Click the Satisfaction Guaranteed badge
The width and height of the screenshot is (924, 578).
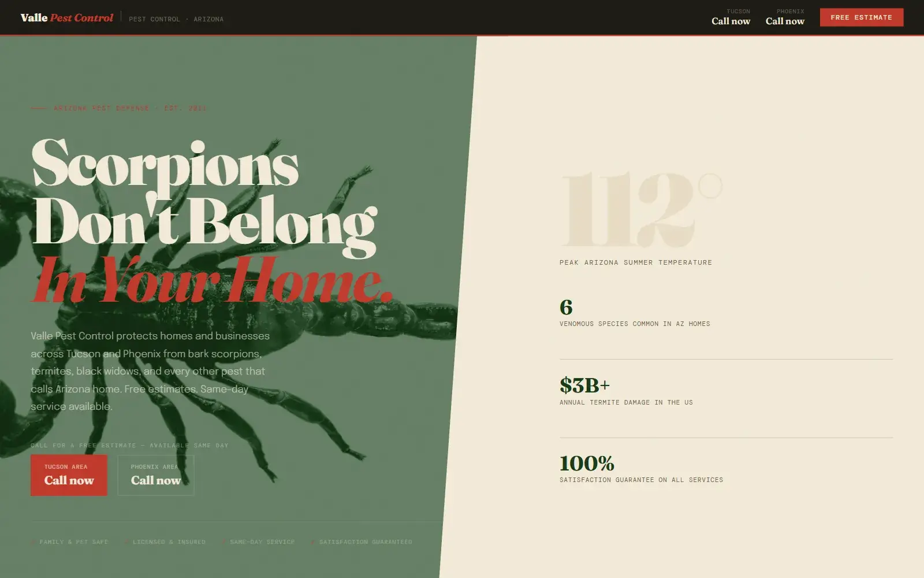[x=362, y=542]
